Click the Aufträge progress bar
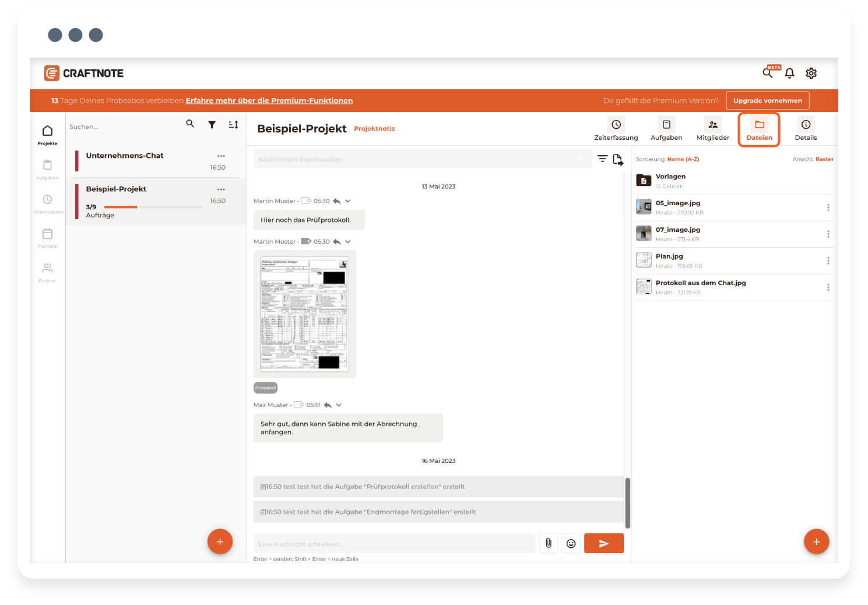The height and width of the screenshot is (605, 868). tap(153, 207)
